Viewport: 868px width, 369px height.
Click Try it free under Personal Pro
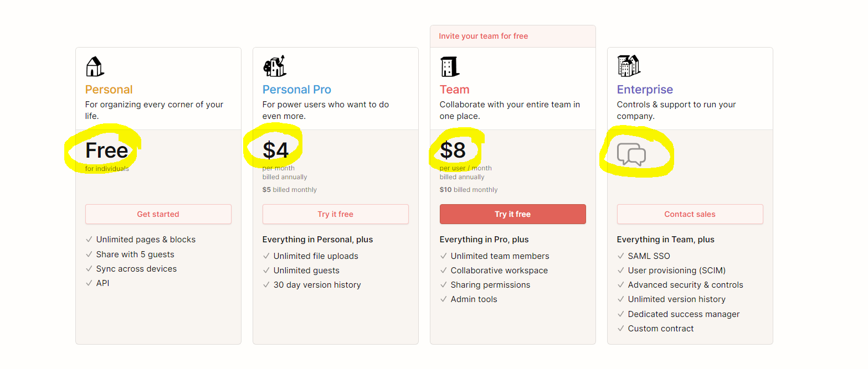[336, 214]
